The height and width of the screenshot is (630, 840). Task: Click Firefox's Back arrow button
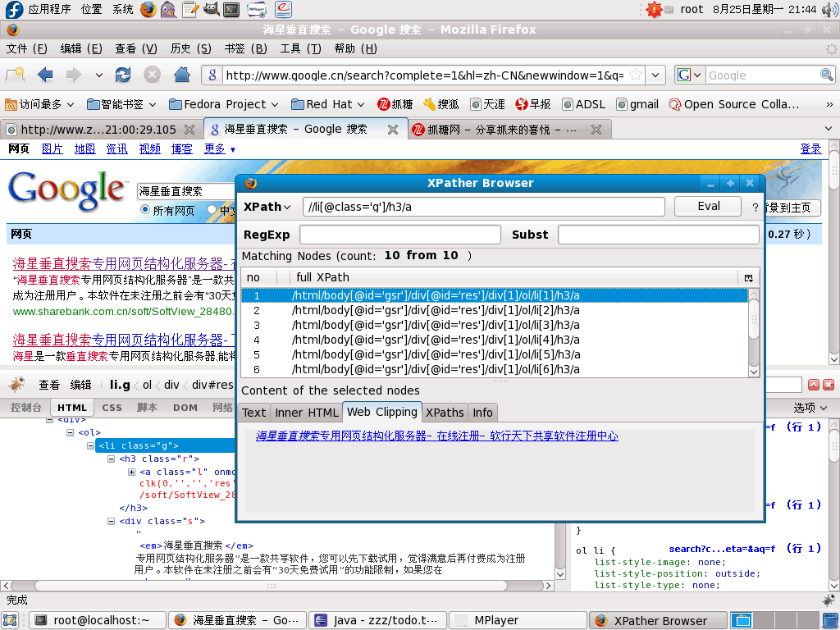45,75
